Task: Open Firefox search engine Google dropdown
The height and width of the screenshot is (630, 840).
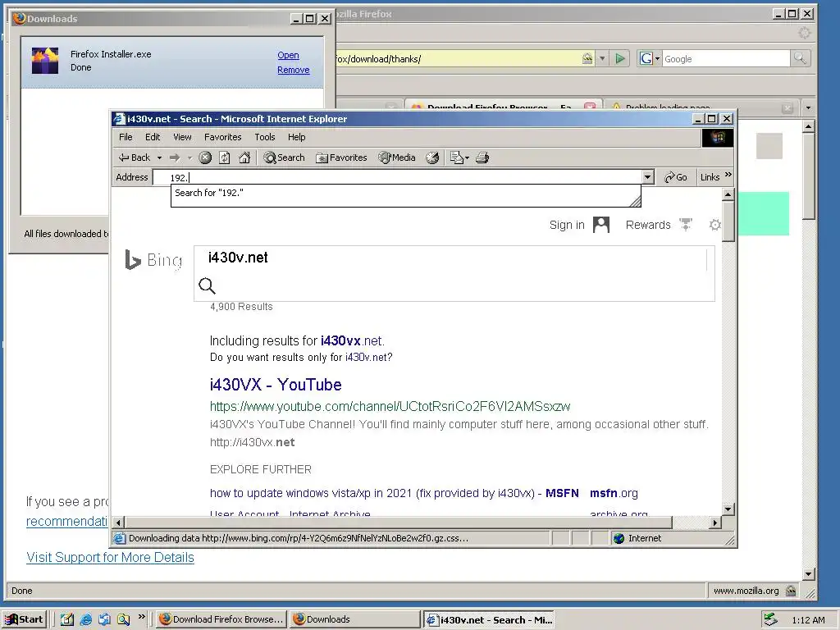Action: coord(650,58)
